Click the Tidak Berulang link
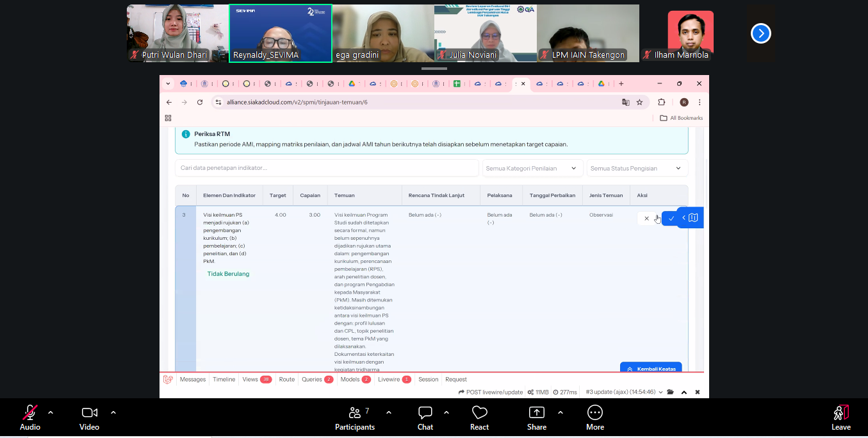This screenshot has width=868, height=438. pos(228,273)
